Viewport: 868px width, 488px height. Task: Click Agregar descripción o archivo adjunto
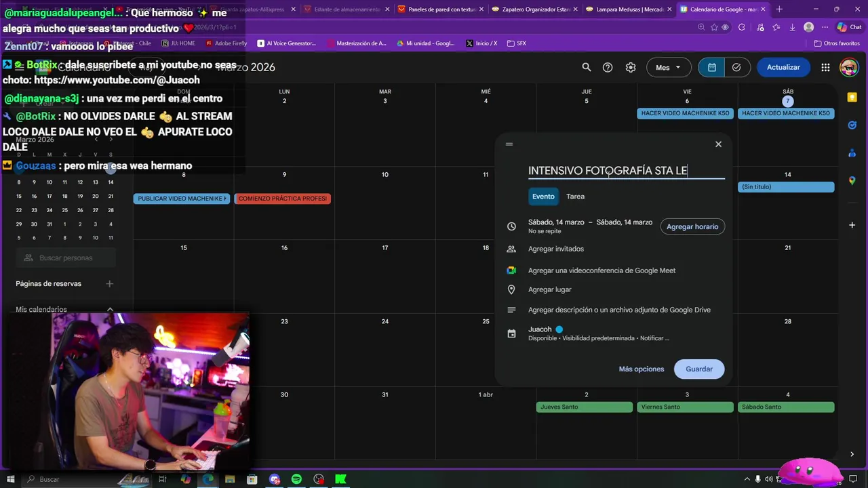tap(619, 310)
